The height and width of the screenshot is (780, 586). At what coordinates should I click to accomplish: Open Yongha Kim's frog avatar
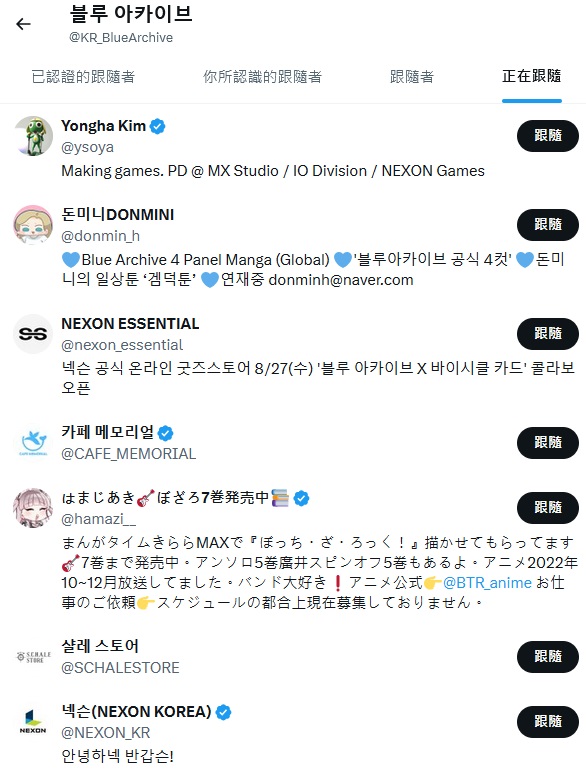point(33,136)
